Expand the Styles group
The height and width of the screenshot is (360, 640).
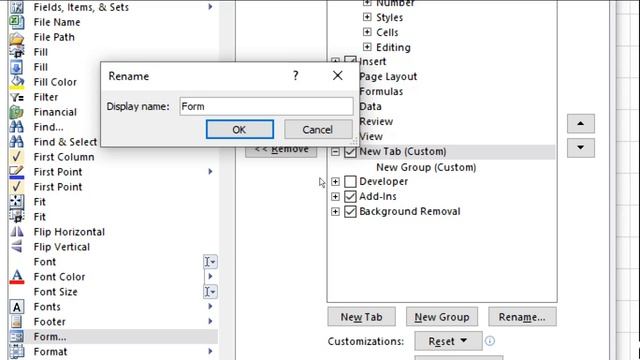pyautogui.click(x=367, y=17)
